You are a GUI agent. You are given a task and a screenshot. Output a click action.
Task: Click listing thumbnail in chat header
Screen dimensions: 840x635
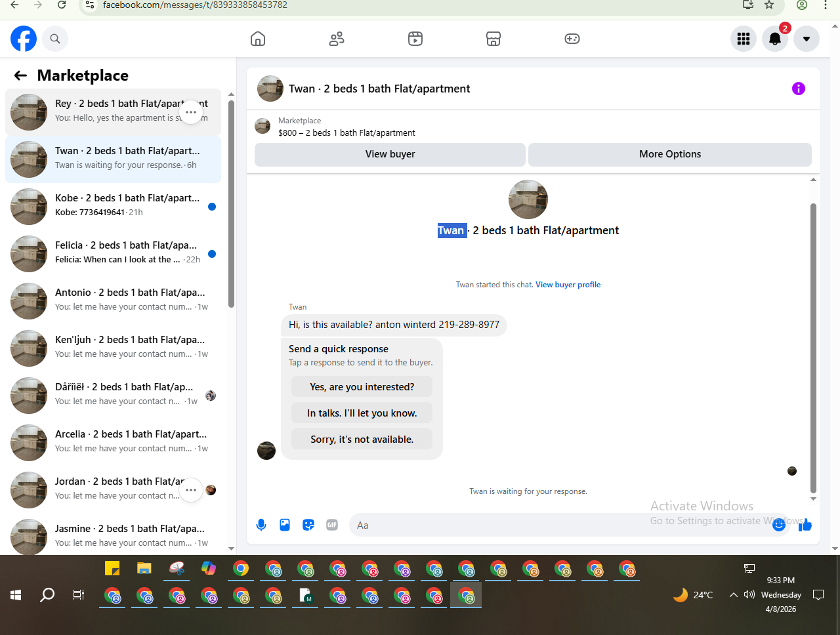coord(270,89)
